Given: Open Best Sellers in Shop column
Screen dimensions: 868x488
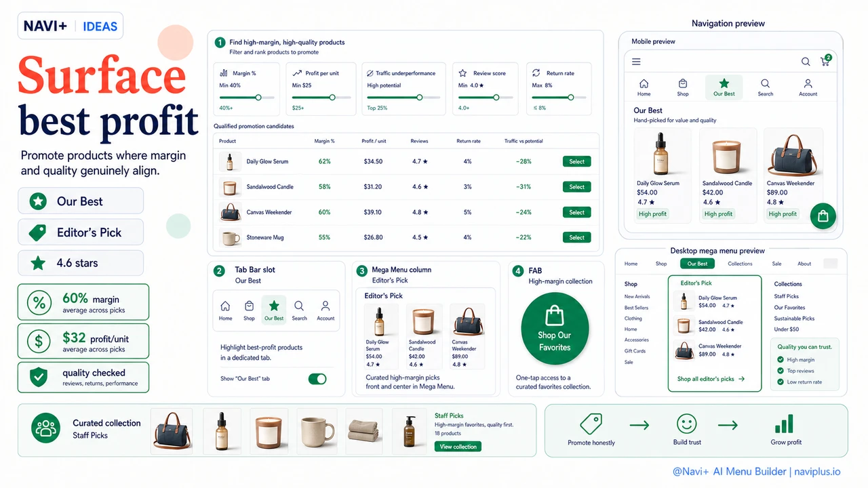Looking at the screenshot, I should pyautogui.click(x=636, y=308).
